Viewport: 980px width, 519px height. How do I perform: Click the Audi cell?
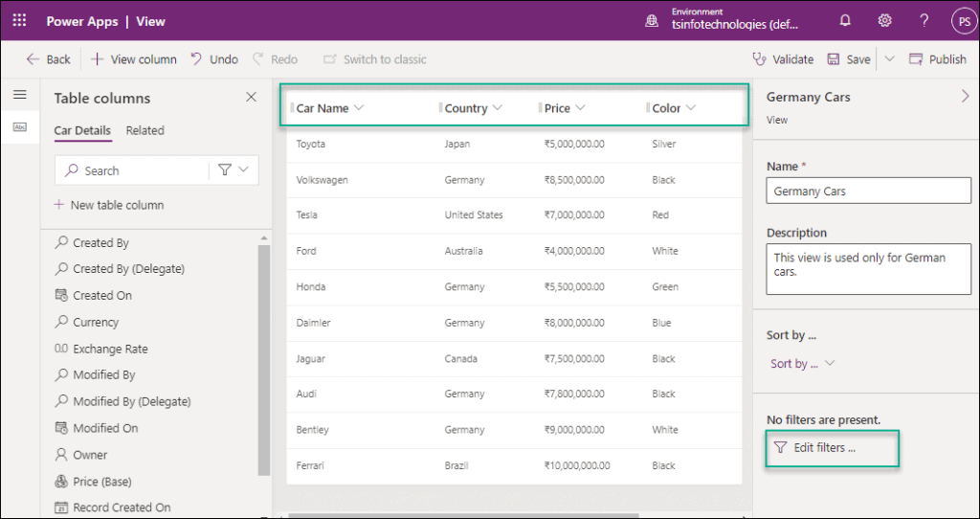306,394
